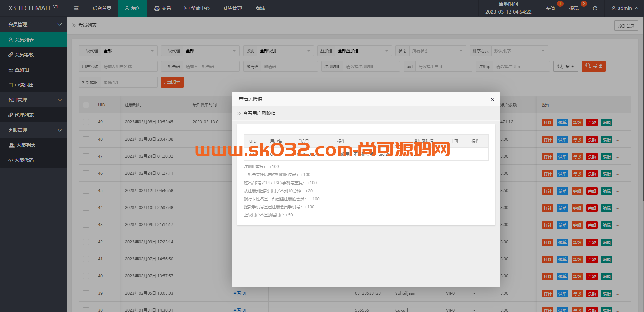This screenshot has width=644, height=312.
Task: Focus the 注册ip input field
Action: click(x=522, y=66)
